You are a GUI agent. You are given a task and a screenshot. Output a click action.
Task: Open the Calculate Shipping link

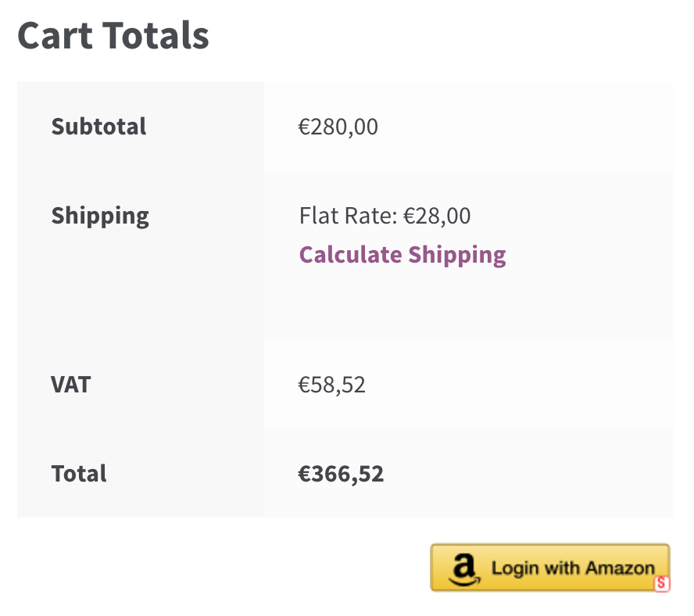(402, 255)
